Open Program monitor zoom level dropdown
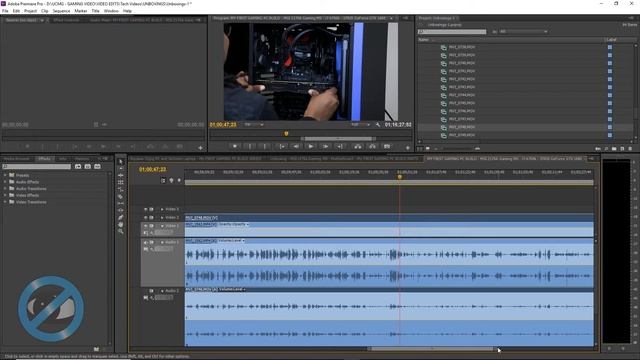This screenshot has height=360, width=640. [x=253, y=124]
